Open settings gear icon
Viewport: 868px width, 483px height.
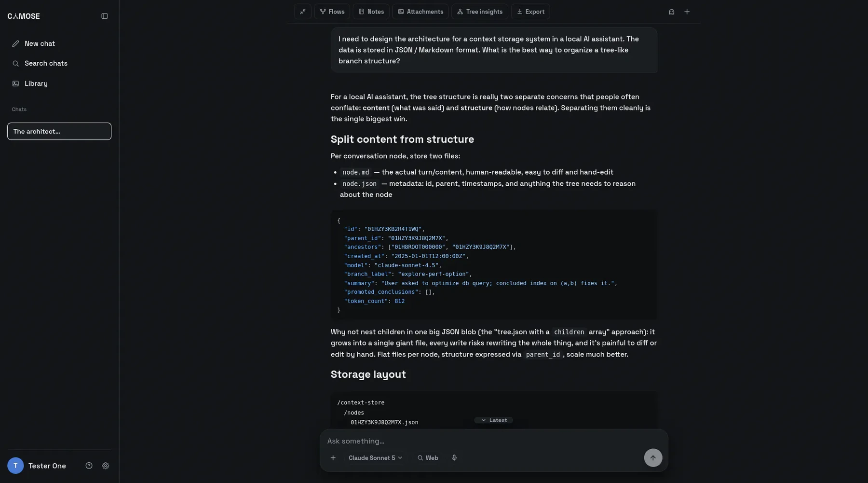click(106, 466)
